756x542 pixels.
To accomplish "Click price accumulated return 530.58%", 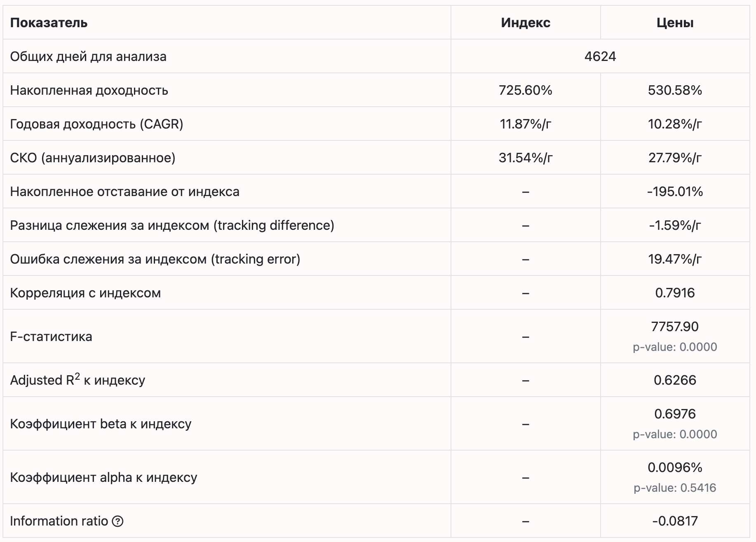I will (x=675, y=90).
